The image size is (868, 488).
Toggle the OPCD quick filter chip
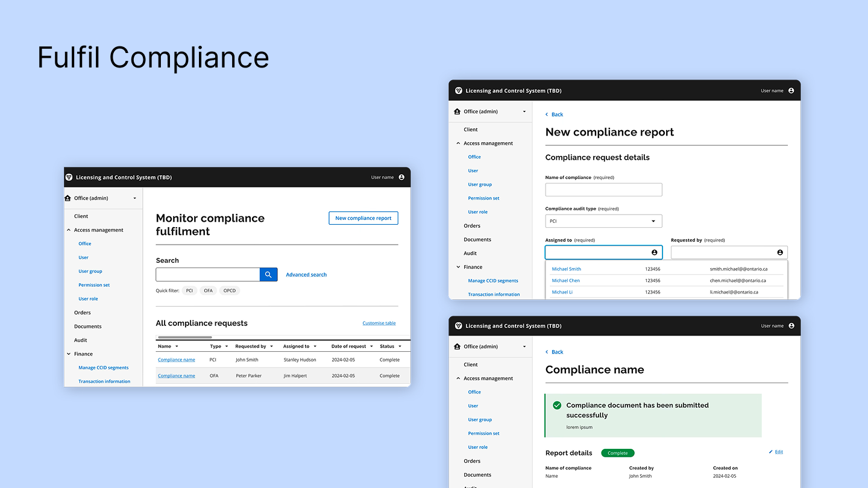click(x=229, y=290)
